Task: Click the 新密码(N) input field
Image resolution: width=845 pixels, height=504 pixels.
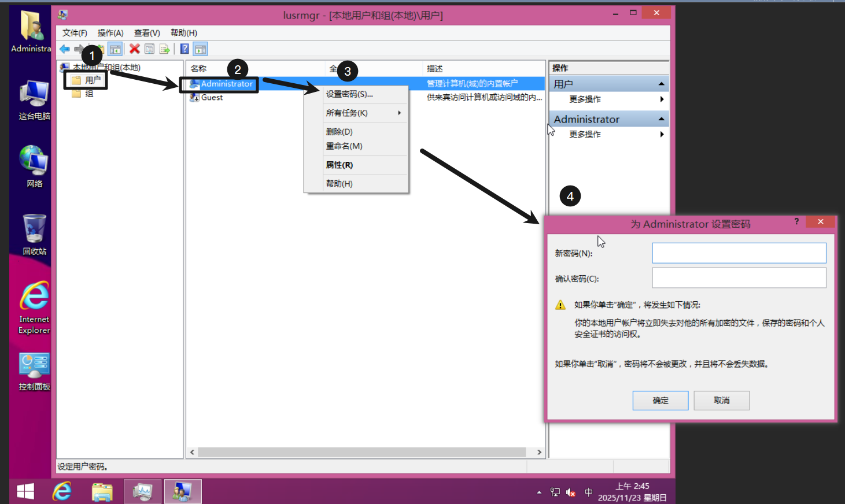Action: pyautogui.click(x=739, y=253)
